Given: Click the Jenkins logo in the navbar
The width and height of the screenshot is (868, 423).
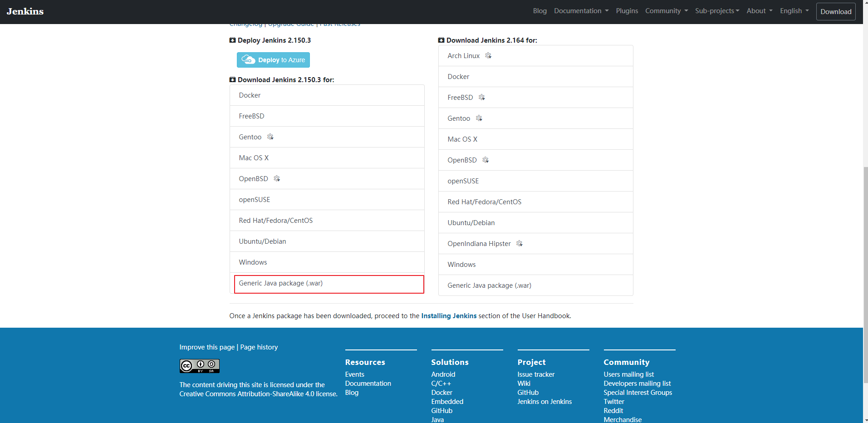Looking at the screenshot, I should (x=25, y=11).
